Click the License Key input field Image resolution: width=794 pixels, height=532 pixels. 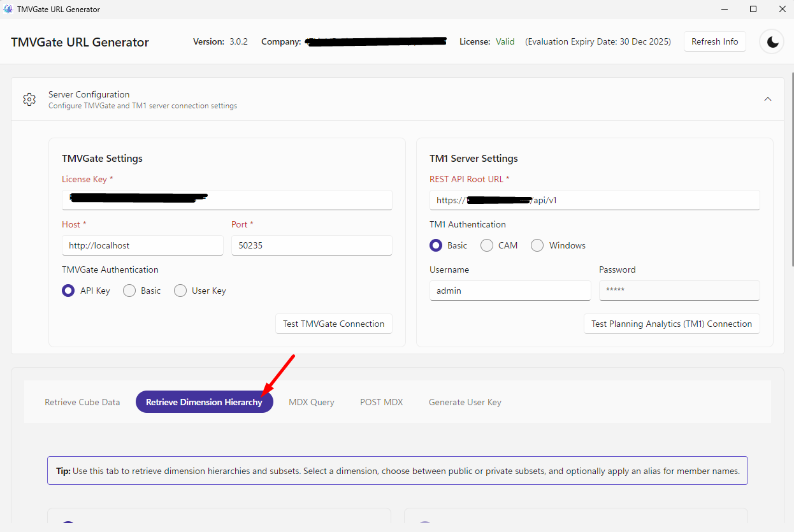coord(227,200)
